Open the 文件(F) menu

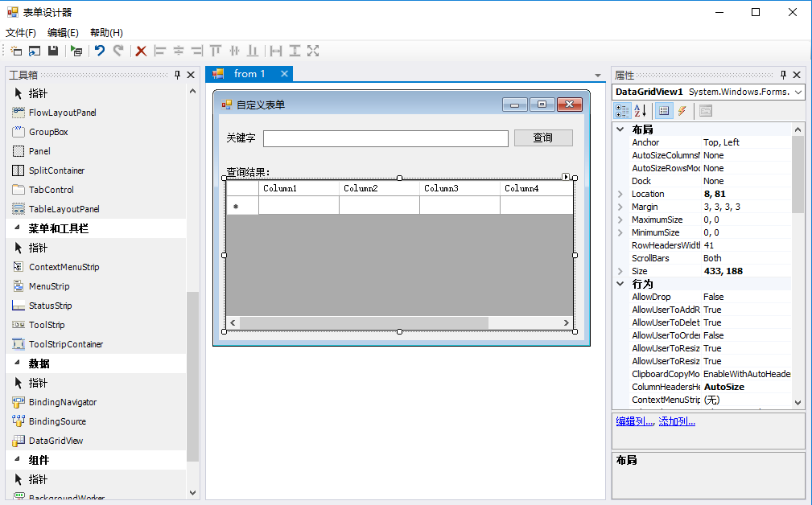(x=21, y=33)
